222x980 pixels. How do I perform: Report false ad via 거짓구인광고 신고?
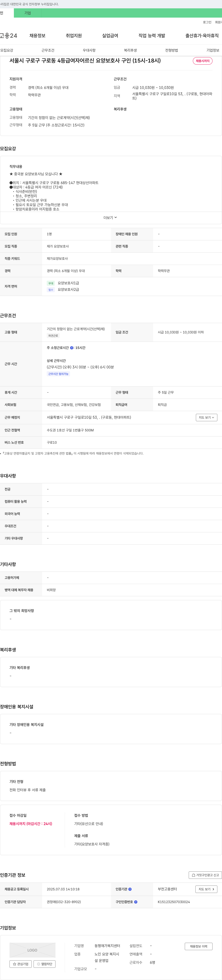(x=205, y=875)
